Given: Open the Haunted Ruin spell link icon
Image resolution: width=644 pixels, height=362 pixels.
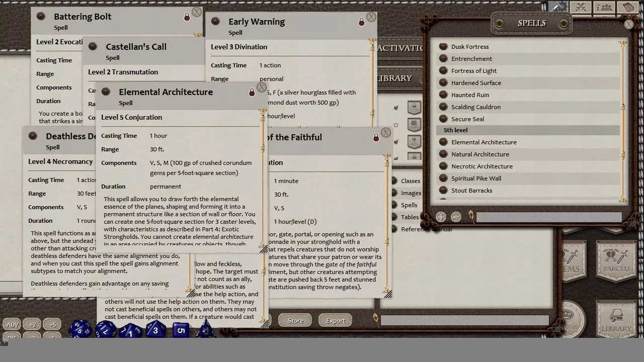Looking at the screenshot, I should 443,95.
